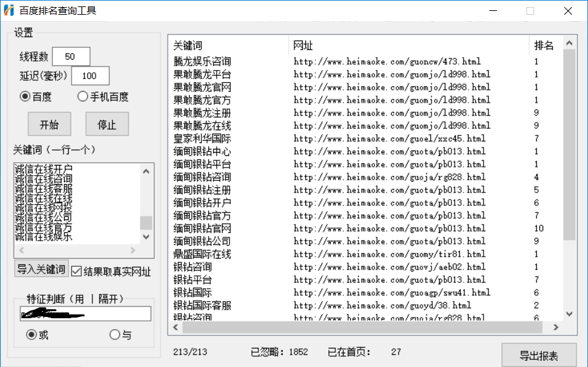Click results table scroll left arrow

coord(176,327)
